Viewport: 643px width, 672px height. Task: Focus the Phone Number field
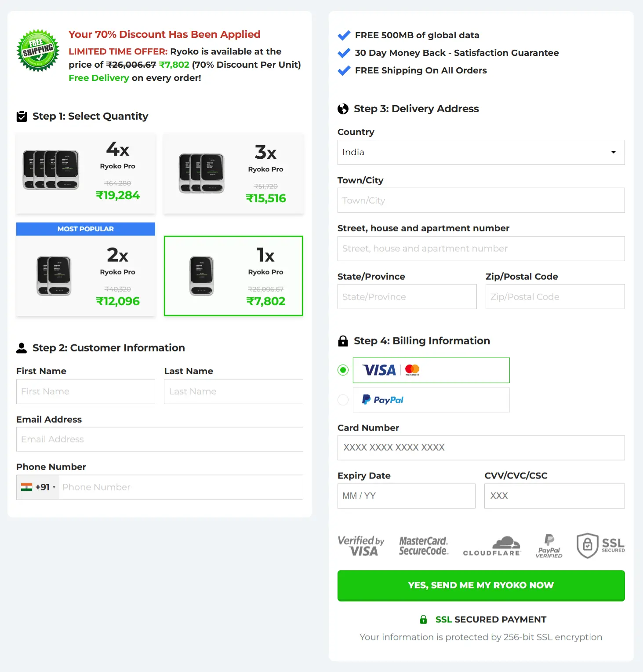181,487
